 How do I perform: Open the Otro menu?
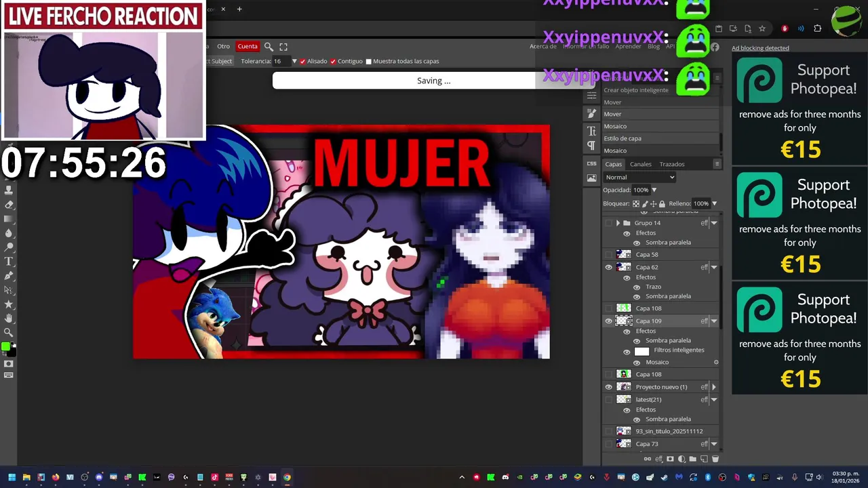click(x=223, y=47)
